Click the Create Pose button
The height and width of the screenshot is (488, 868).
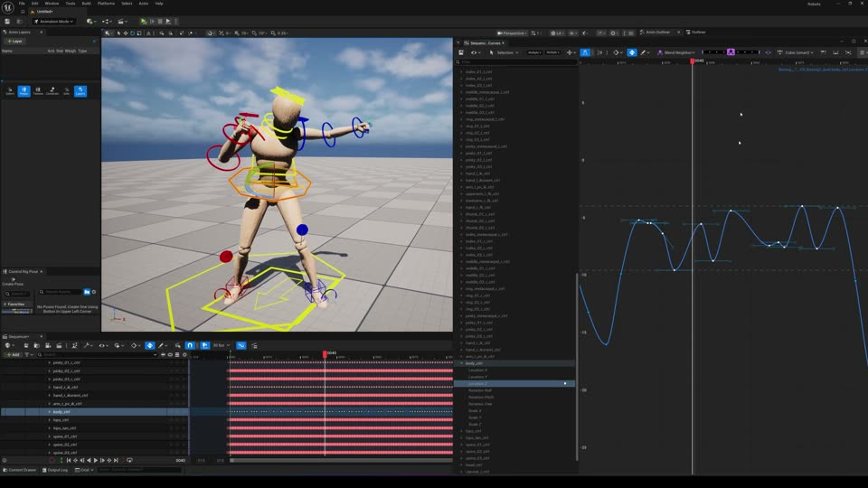12,282
